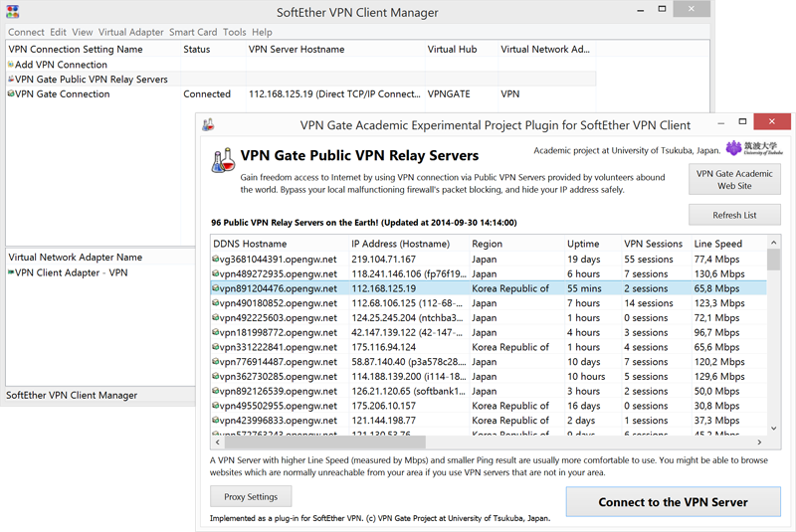The image size is (796, 532).
Task: Open the Virtual Adapter menu
Action: pyautogui.click(x=131, y=32)
